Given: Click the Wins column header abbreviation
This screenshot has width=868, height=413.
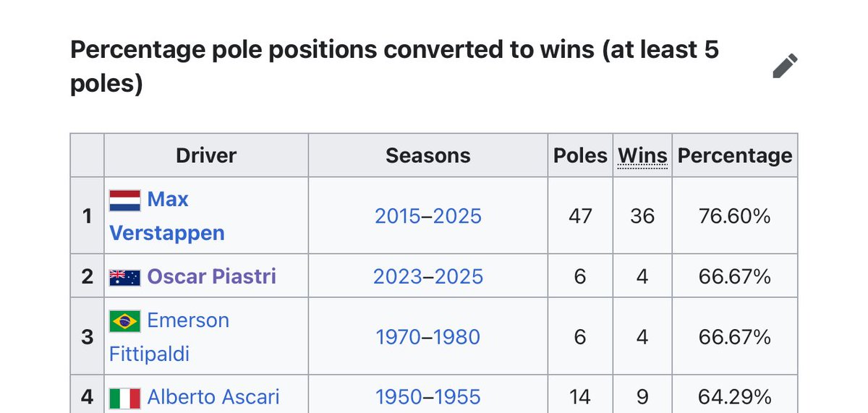Looking at the screenshot, I should tap(642, 156).
